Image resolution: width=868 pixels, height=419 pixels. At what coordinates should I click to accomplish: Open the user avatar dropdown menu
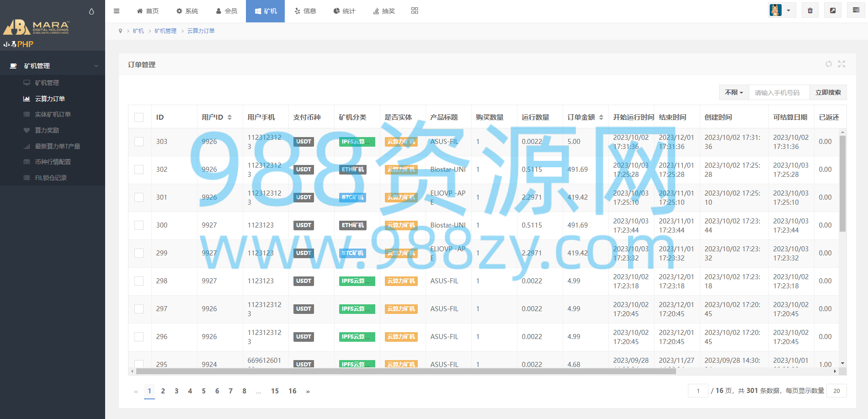pyautogui.click(x=782, y=11)
